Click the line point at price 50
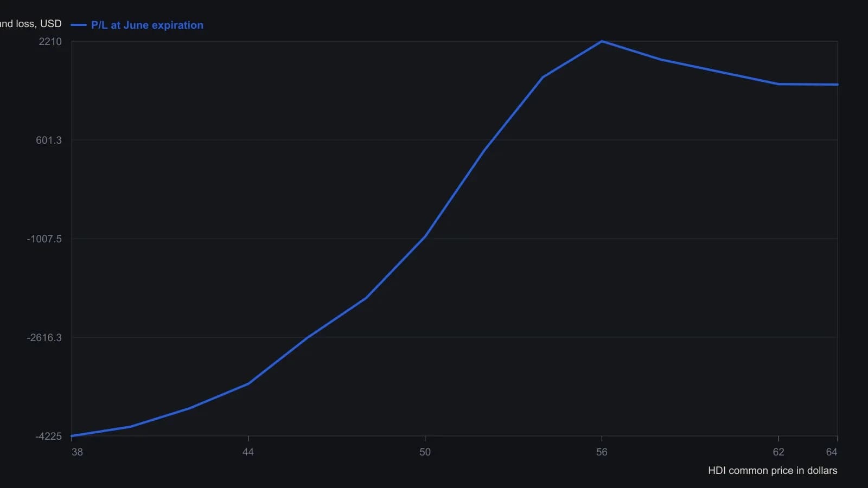 pos(425,237)
